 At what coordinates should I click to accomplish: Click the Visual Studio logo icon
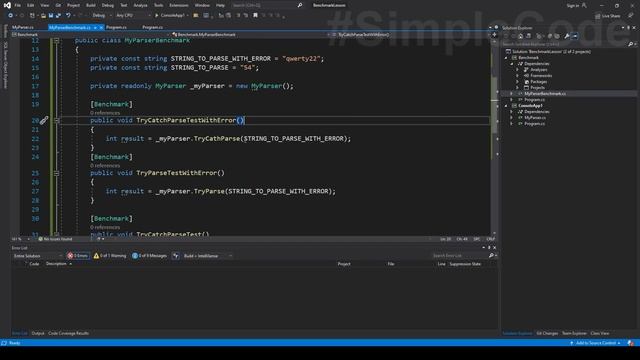7,5
